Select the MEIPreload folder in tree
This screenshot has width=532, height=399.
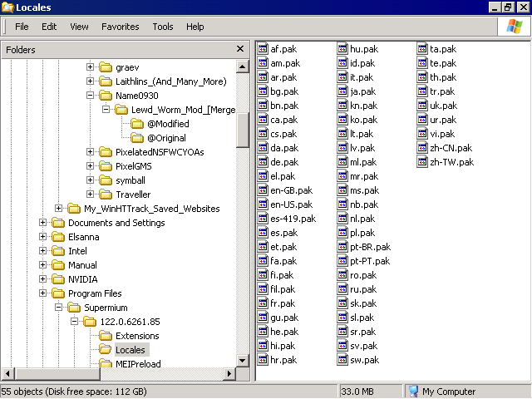tap(138, 364)
